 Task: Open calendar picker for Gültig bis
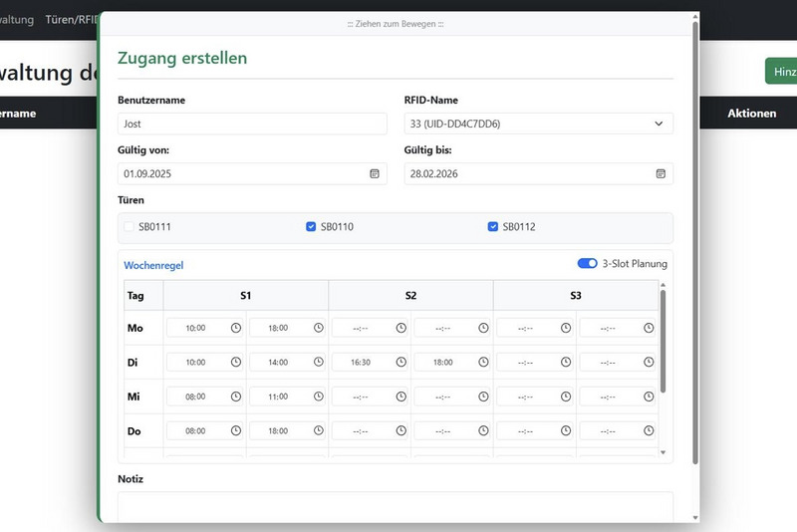pyautogui.click(x=661, y=173)
